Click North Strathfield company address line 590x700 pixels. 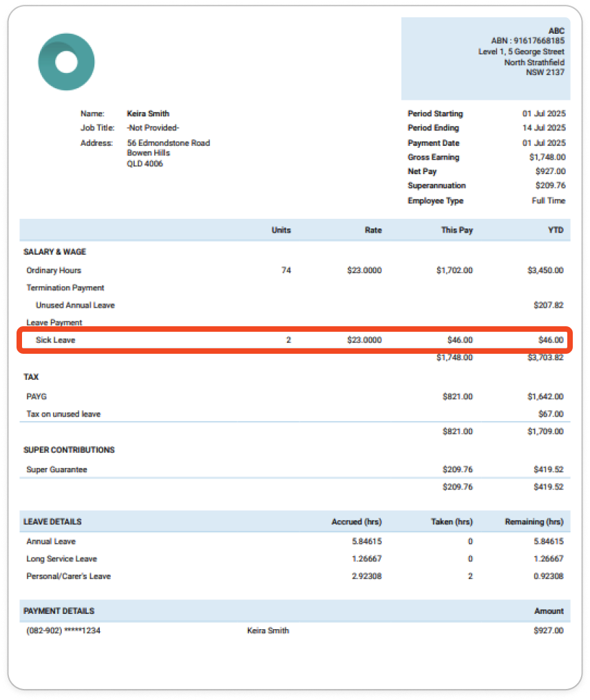pyautogui.click(x=534, y=62)
